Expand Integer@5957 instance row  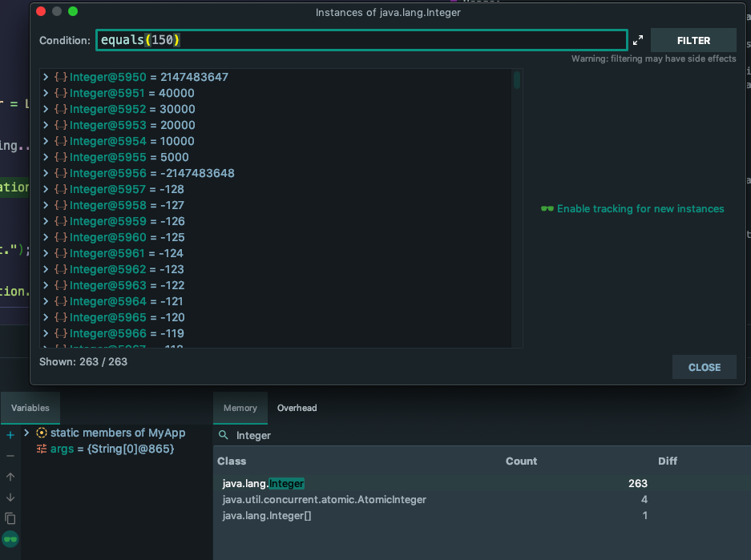click(x=46, y=189)
